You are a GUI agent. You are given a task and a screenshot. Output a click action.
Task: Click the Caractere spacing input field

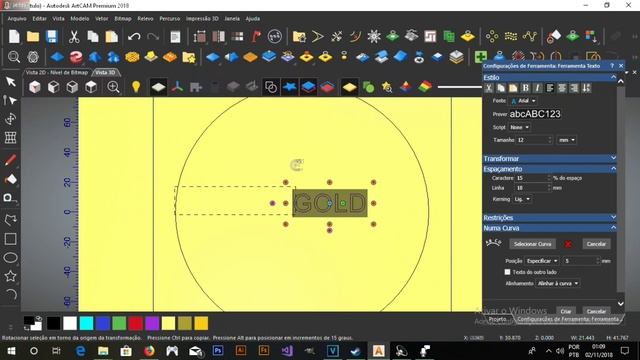coord(533,178)
